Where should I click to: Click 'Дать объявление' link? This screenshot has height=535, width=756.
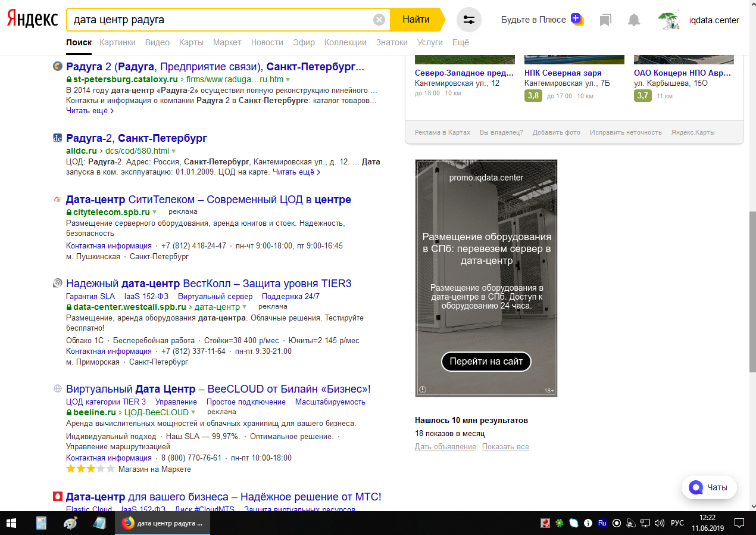pos(445,447)
